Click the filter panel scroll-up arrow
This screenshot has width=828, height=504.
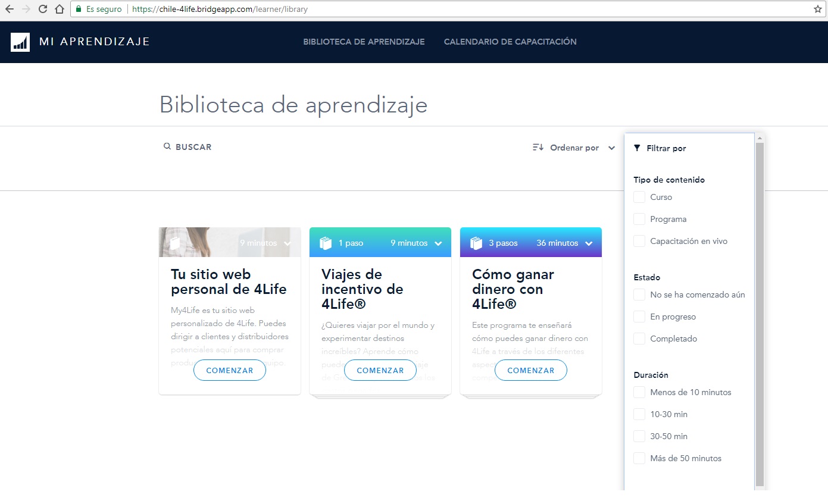coord(760,138)
